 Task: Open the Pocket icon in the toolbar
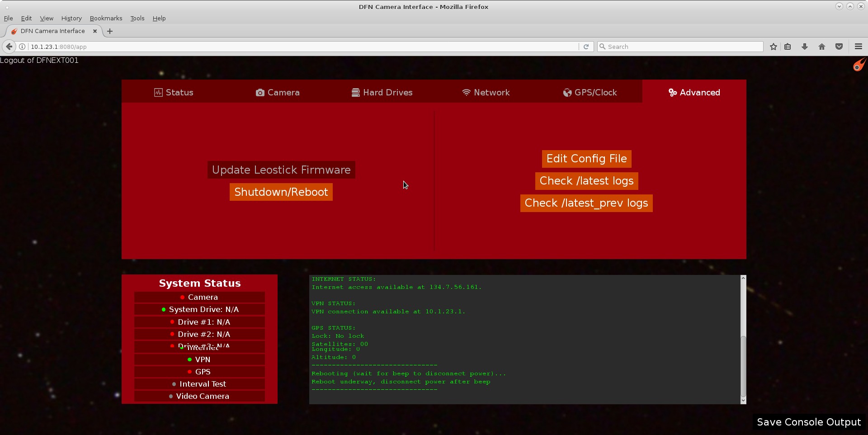tap(839, 47)
